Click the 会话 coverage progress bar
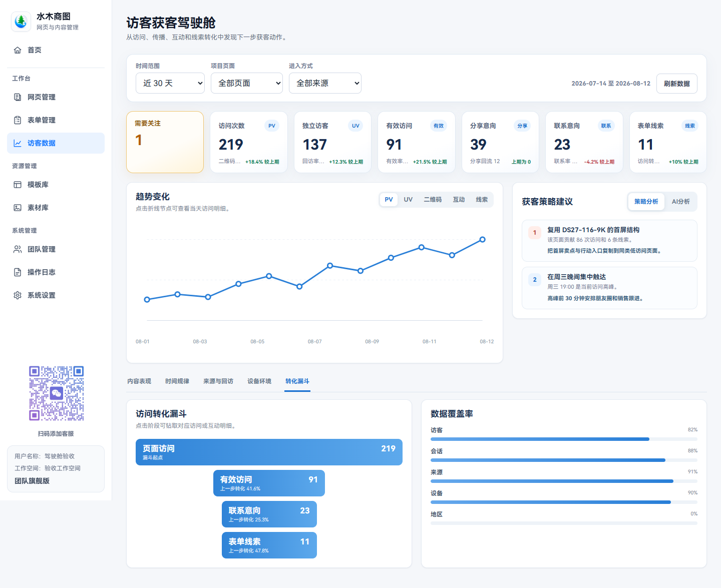This screenshot has width=721, height=588. click(x=564, y=460)
